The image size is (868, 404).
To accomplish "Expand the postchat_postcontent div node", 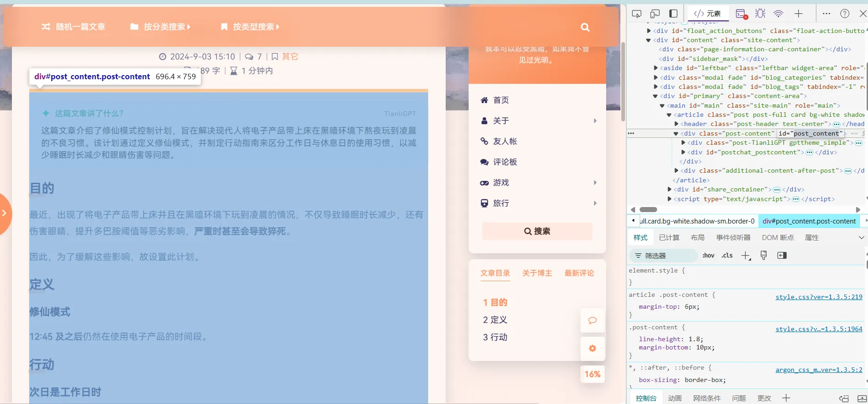I will tap(683, 152).
